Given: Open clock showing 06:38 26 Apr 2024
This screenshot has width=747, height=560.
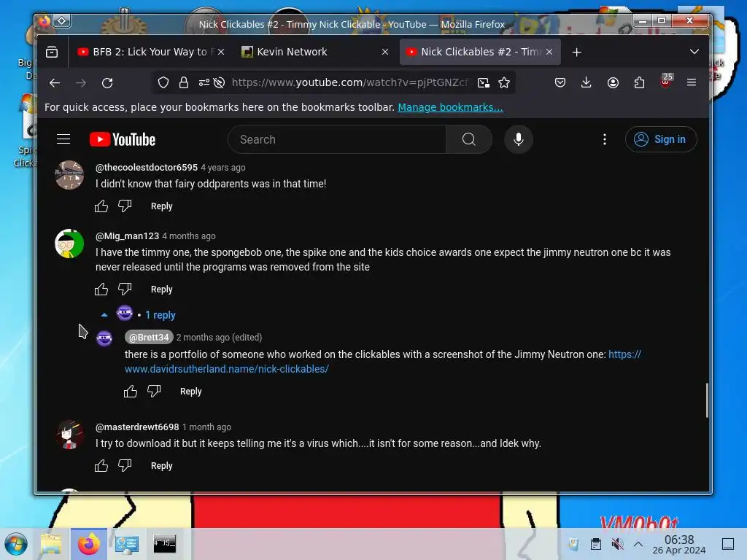Looking at the screenshot, I should click(x=679, y=544).
